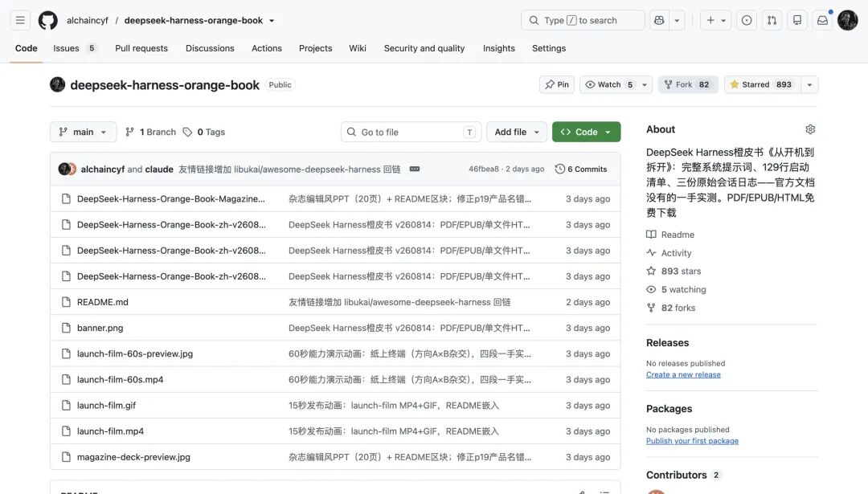Open the launch-film.mp4 file

[110, 431]
